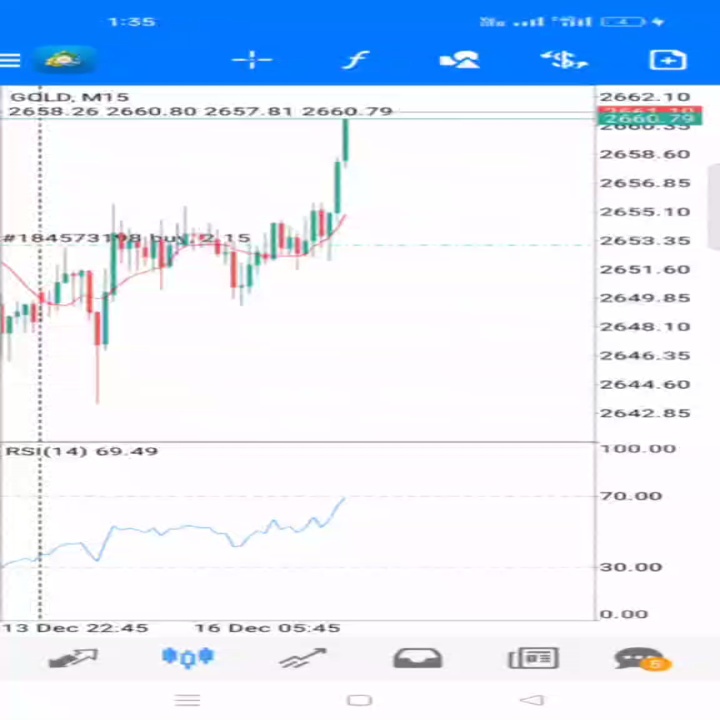Tap the RSI(14) 69.49 indicator label
This screenshot has width=720, height=720.
(82, 451)
